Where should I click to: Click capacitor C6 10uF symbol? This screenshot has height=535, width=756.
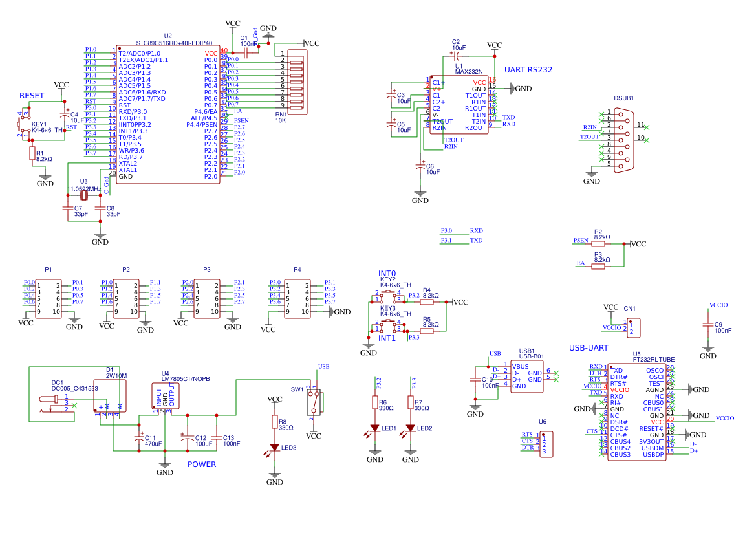420,166
